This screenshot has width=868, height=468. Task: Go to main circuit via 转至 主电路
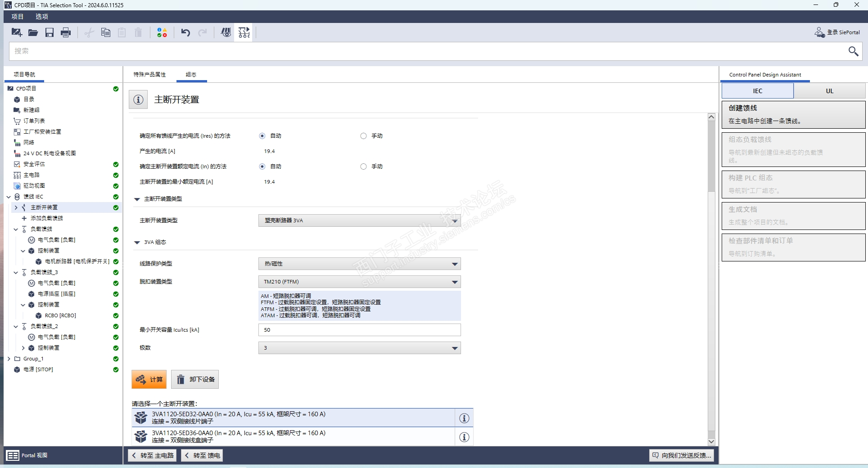pyautogui.click(x=153, y=455)
